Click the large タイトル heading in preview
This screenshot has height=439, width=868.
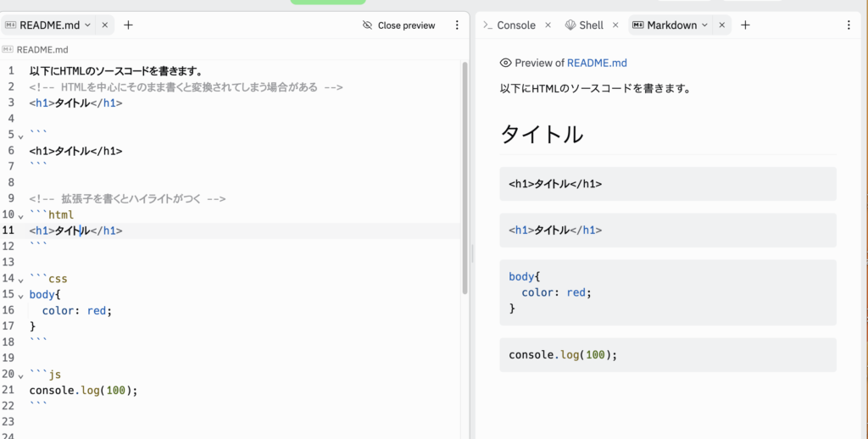542,134
